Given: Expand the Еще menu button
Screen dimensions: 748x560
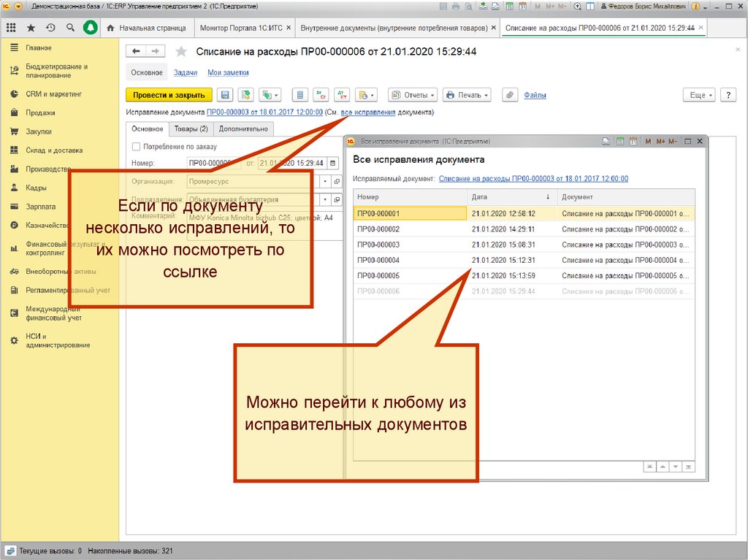Looking at the screenshot, I should pyautogui.click(x=698, y=95).
